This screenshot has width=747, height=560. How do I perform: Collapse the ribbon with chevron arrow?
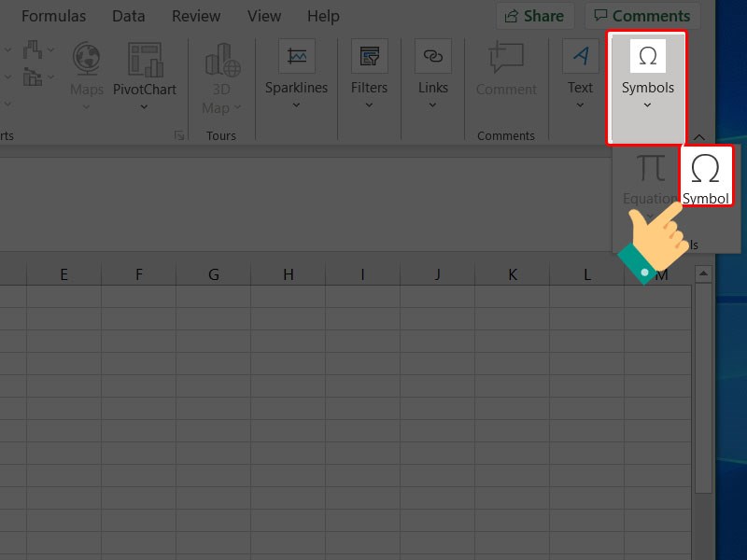click(x=698, y=136)
